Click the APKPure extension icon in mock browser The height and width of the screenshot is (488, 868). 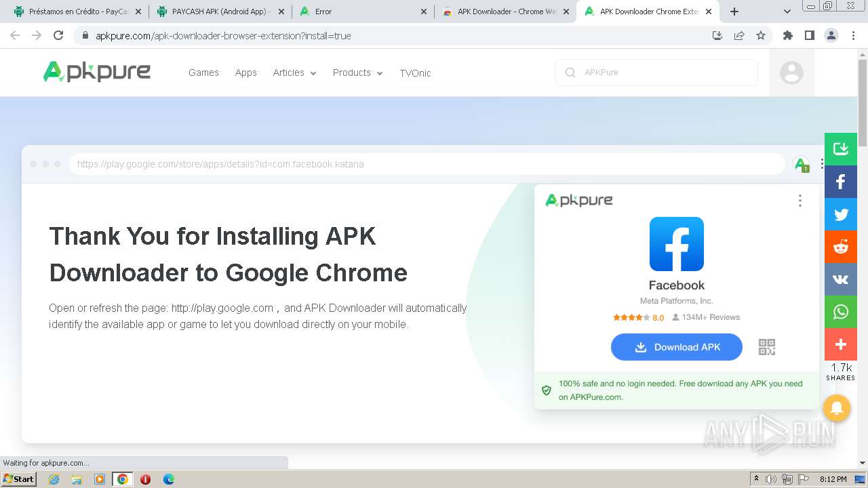tap(801, 164)
